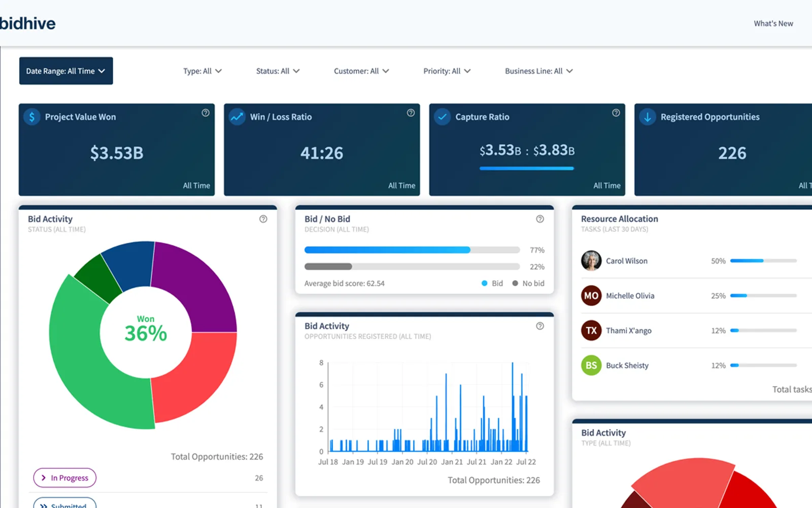Click the Jan 21 axis label on bar chart
Image resolution: width=812 pixels, height=508 pixels.
point(452,462)
